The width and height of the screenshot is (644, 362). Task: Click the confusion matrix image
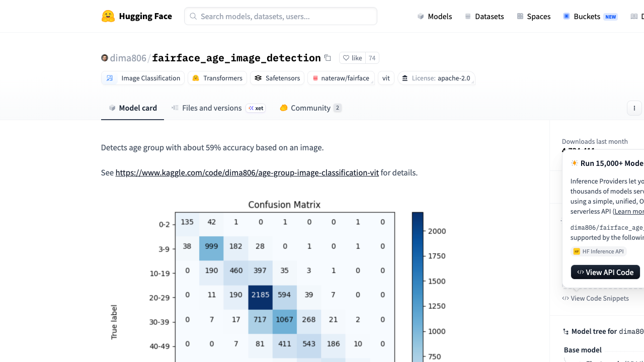click(278, 281)
